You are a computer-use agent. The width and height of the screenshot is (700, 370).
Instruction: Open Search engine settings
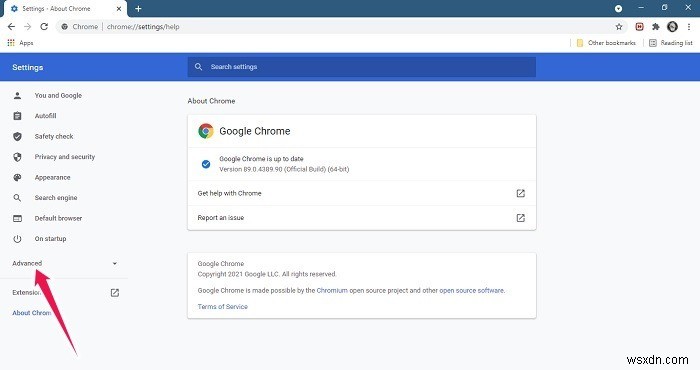tap(56, 198)
